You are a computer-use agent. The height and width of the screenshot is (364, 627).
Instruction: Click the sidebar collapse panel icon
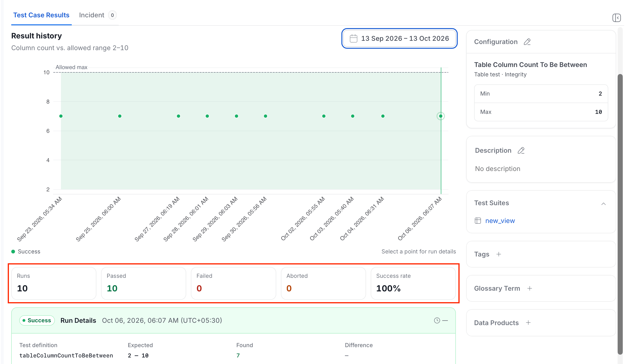[616, 18]
